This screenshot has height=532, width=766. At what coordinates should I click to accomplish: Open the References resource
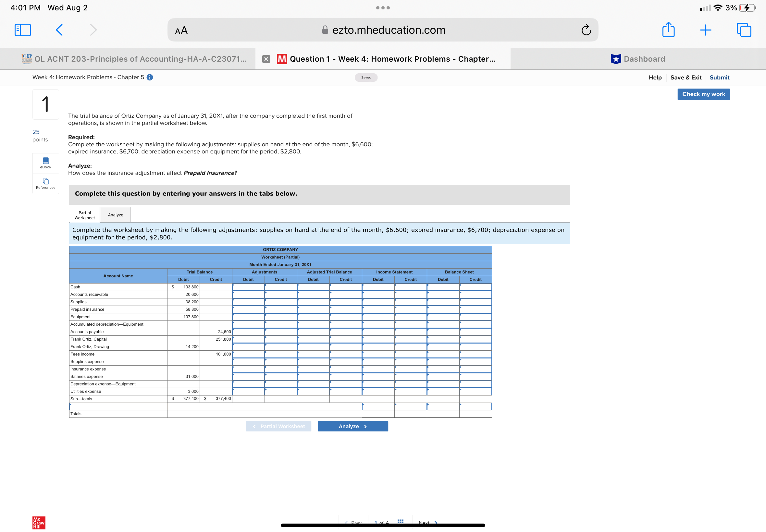[x=46, y=183]
